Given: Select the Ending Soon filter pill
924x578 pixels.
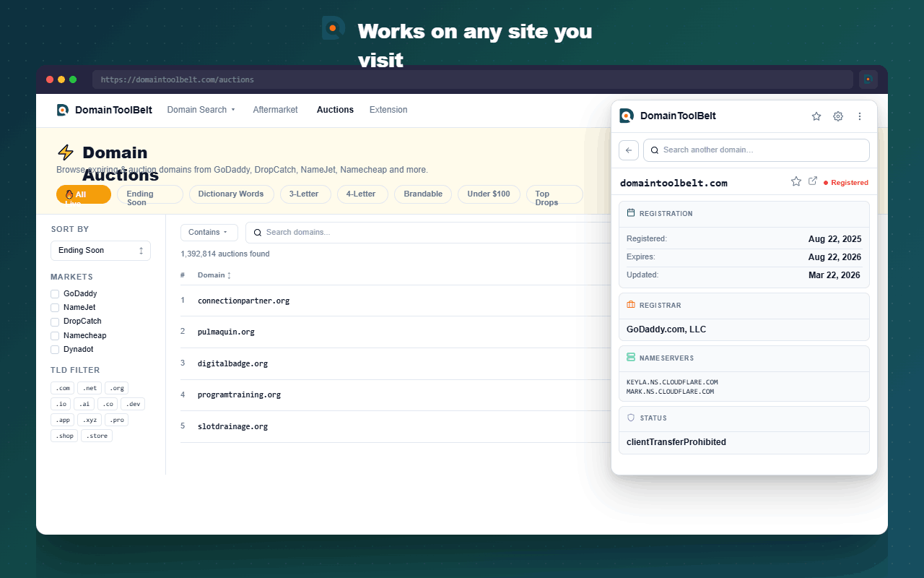Looking at the screenshot, I should (150, 194).
